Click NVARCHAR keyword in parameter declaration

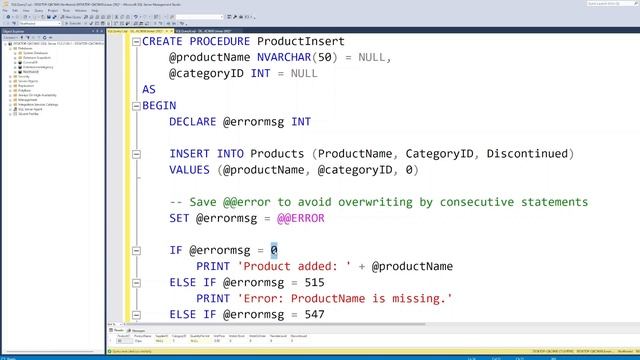coord(284,58)
